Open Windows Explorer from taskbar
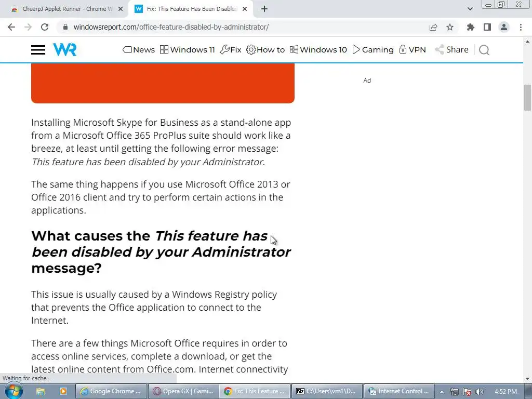Viewport: 532px width, 399px height. (x=41, y=392)
